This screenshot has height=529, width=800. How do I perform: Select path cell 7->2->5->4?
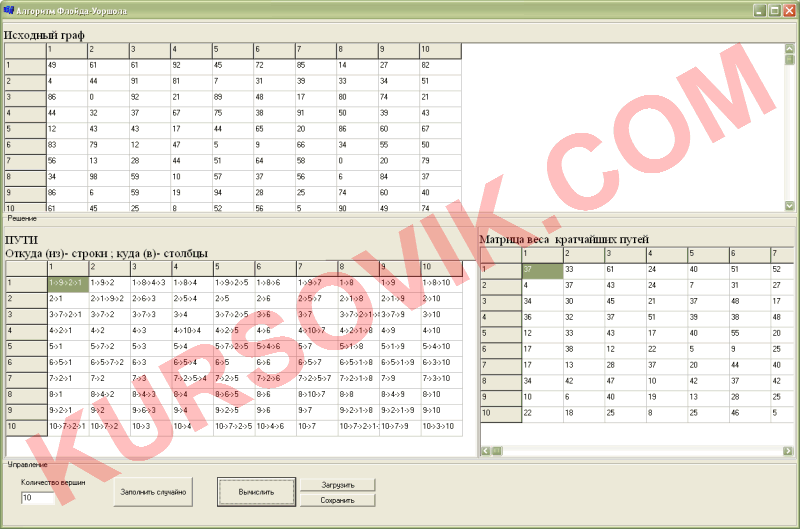pyautogui.click(x=193, y=380)
